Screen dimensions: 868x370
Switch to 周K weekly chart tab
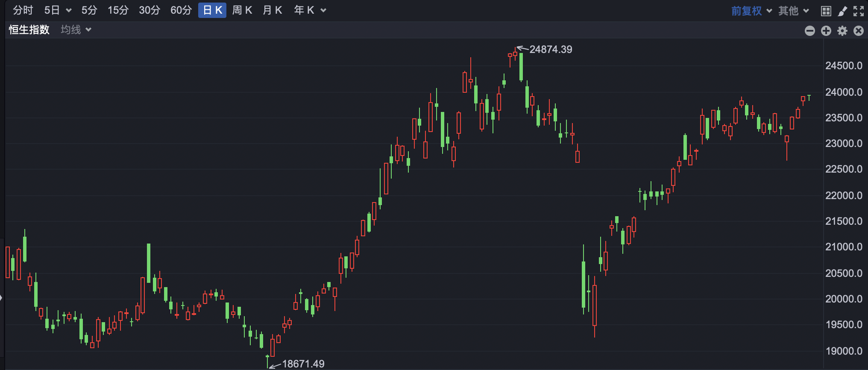pyautogui.click(x=242, y=10)
